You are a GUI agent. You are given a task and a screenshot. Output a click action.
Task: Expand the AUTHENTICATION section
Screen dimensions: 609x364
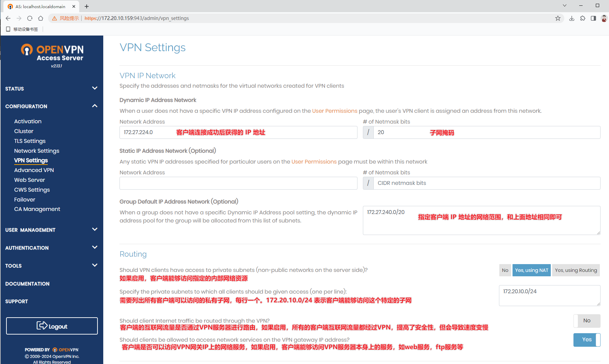point(51,248)
